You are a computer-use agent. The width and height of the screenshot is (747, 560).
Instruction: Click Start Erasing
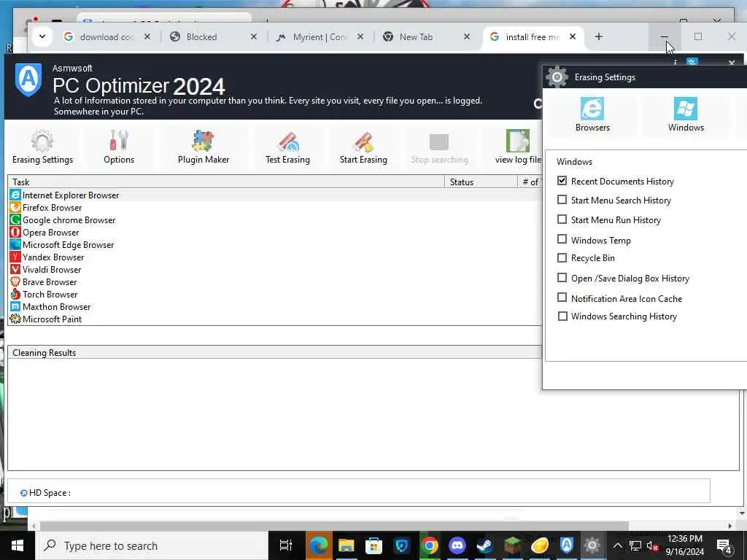coord(363,147)
